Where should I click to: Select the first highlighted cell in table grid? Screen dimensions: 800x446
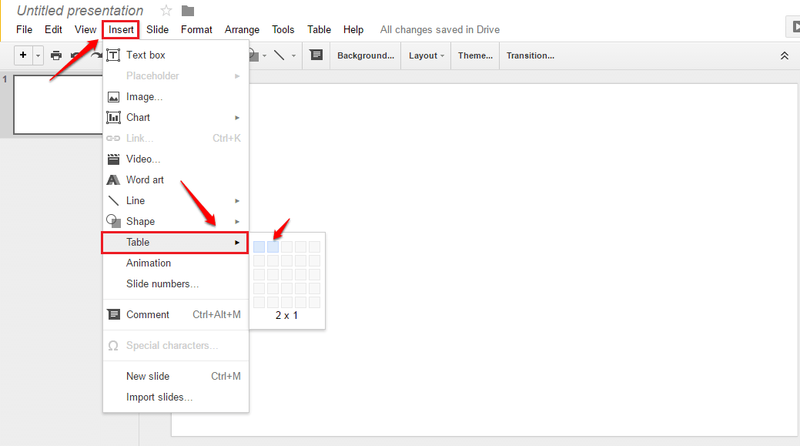259,247
